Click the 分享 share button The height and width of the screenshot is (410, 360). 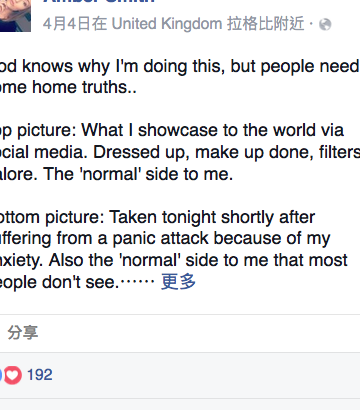(x=23, y=333)
